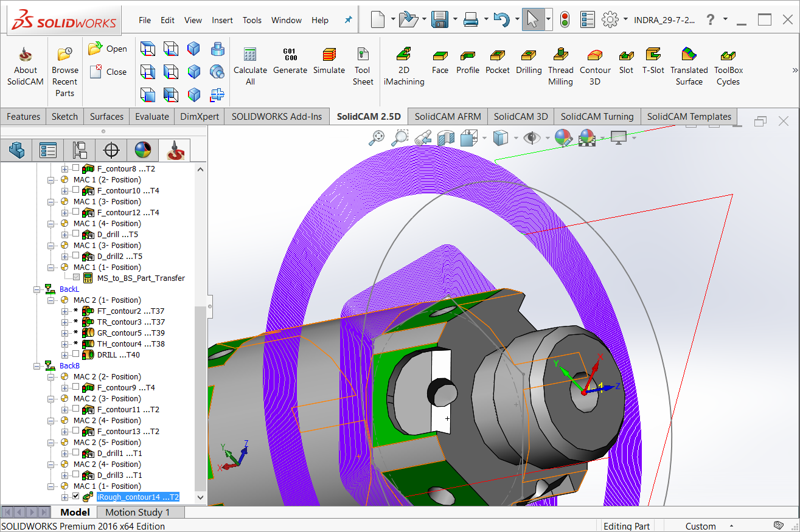This screenshot has width=800, height=532.
Task: Switch to the Evaluate tab
Action: pos(151,117)
